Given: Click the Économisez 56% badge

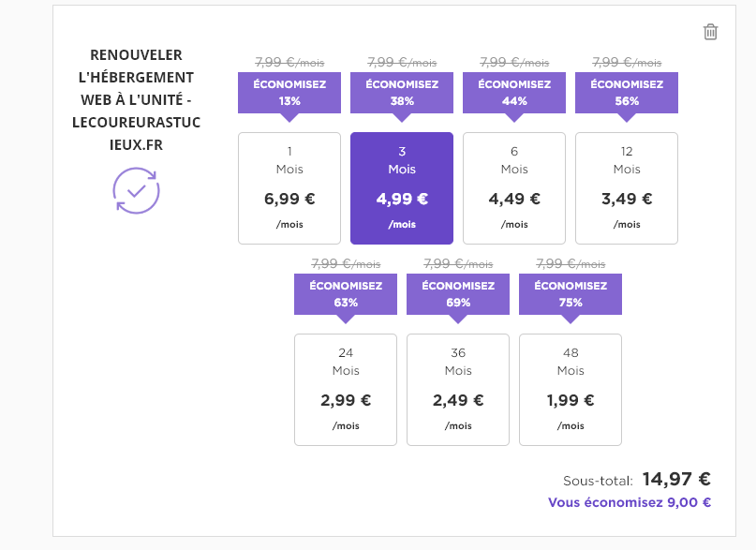Looking at the screenshot, I should (x=627, y=93).
